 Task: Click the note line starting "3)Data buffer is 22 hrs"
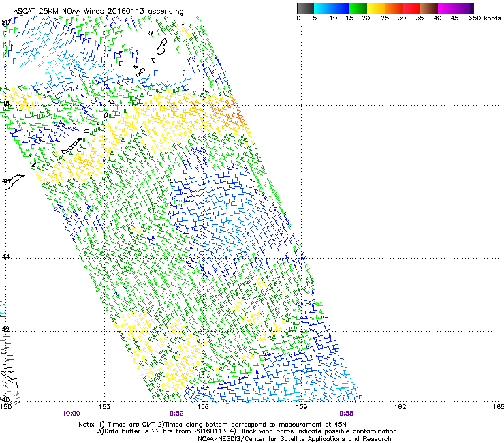click(x=247, y=431)
